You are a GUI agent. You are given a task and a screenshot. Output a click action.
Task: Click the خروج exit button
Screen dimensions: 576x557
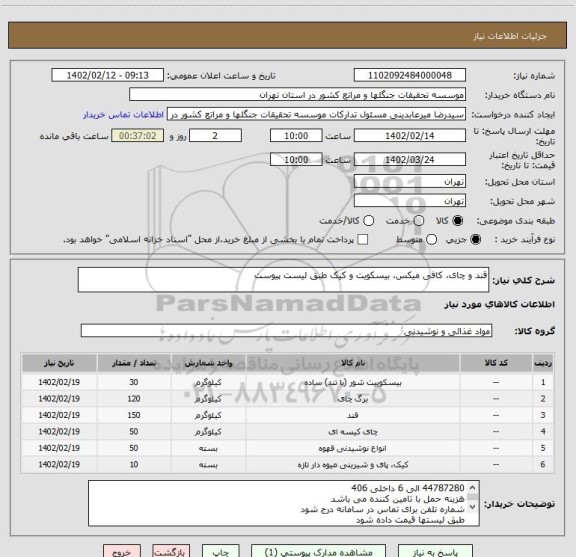pos(122,551)
